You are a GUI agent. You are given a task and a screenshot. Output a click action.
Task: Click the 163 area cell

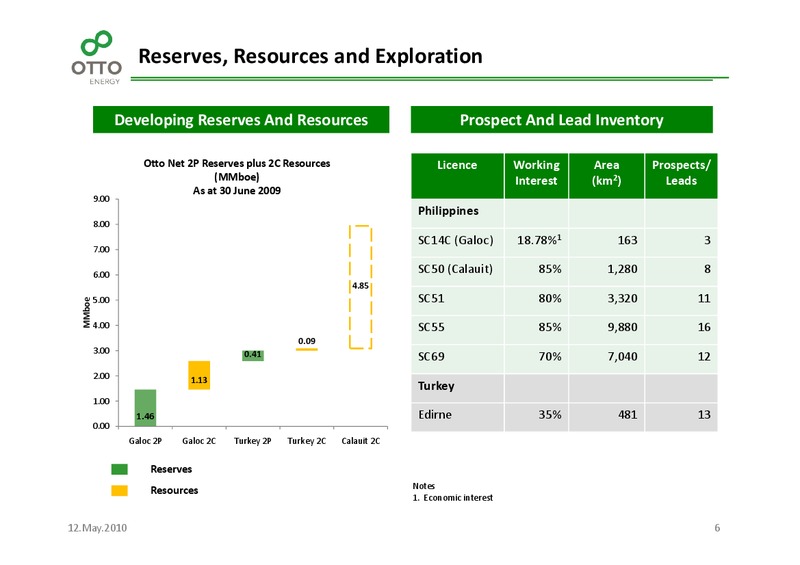(x=607, y=242)
